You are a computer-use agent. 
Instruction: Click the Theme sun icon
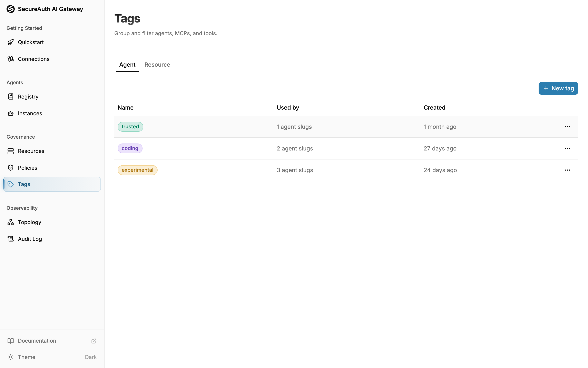(10, 357)
